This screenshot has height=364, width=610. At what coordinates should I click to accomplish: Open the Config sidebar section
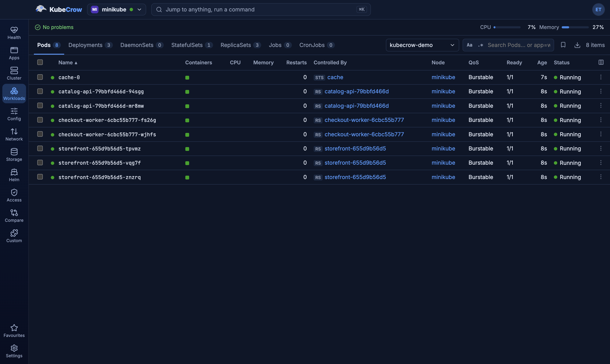click(14, 114)
